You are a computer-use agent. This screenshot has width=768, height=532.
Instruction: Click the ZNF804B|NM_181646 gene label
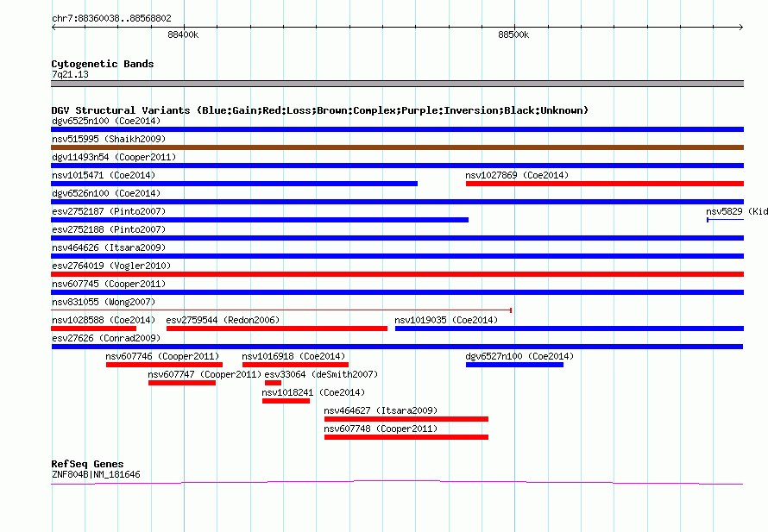click(x=96, y=474)
